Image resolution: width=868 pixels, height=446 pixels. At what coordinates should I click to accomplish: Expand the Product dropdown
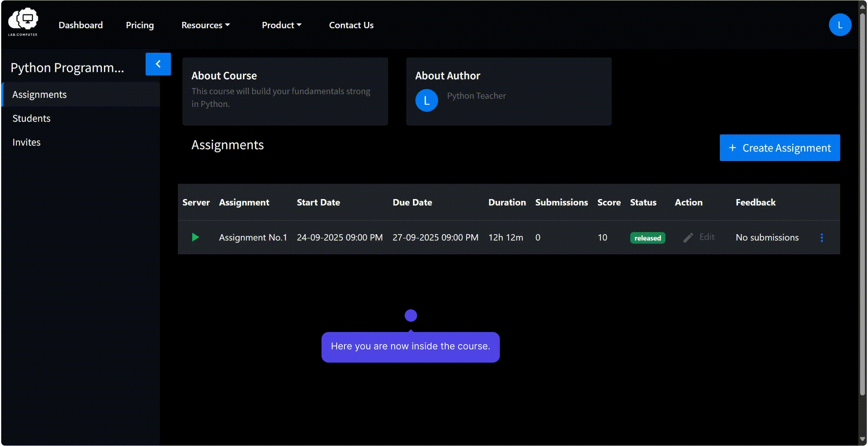point(281,25)
